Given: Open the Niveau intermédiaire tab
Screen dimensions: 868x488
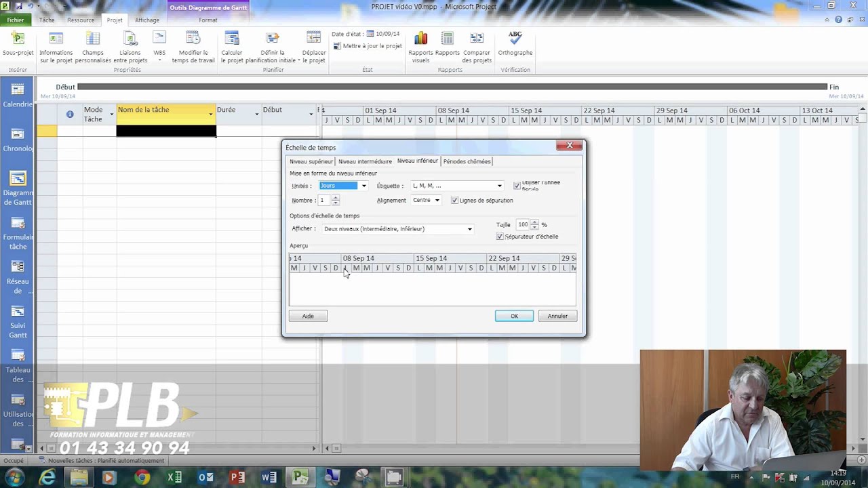Looking at the screenshot, I should pos(365,161).
